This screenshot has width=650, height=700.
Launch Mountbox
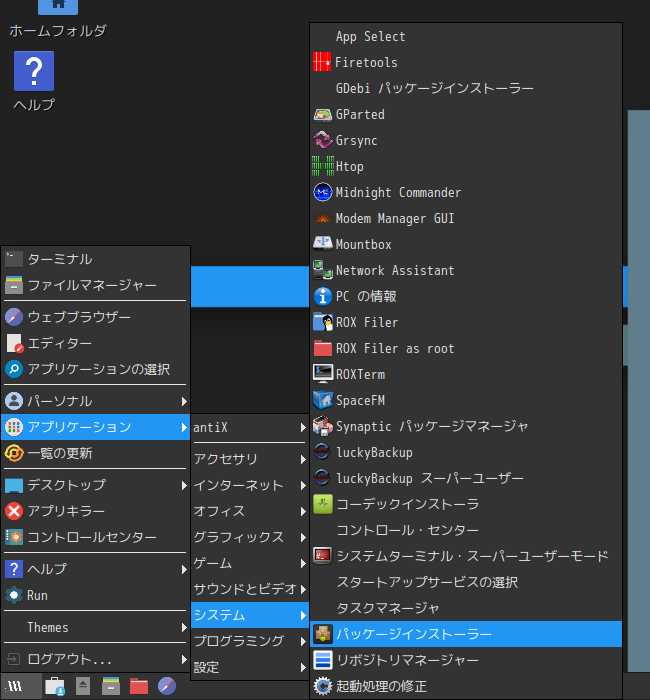tap(466, 244)
